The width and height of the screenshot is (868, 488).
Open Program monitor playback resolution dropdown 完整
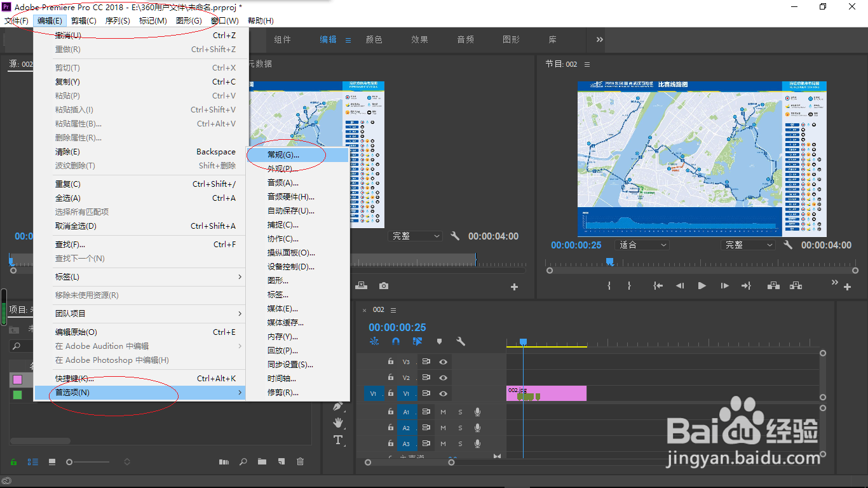(x=748, y=245)
